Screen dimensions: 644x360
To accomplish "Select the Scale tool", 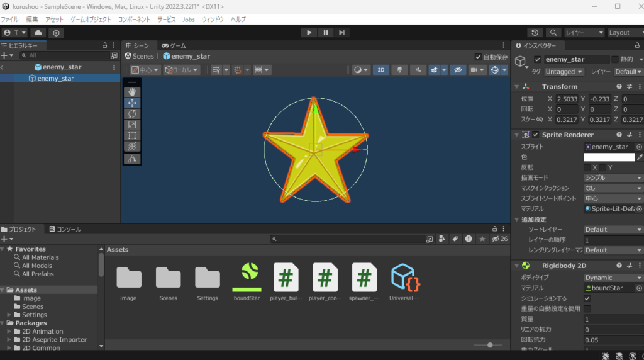I will tap(132, 125).
